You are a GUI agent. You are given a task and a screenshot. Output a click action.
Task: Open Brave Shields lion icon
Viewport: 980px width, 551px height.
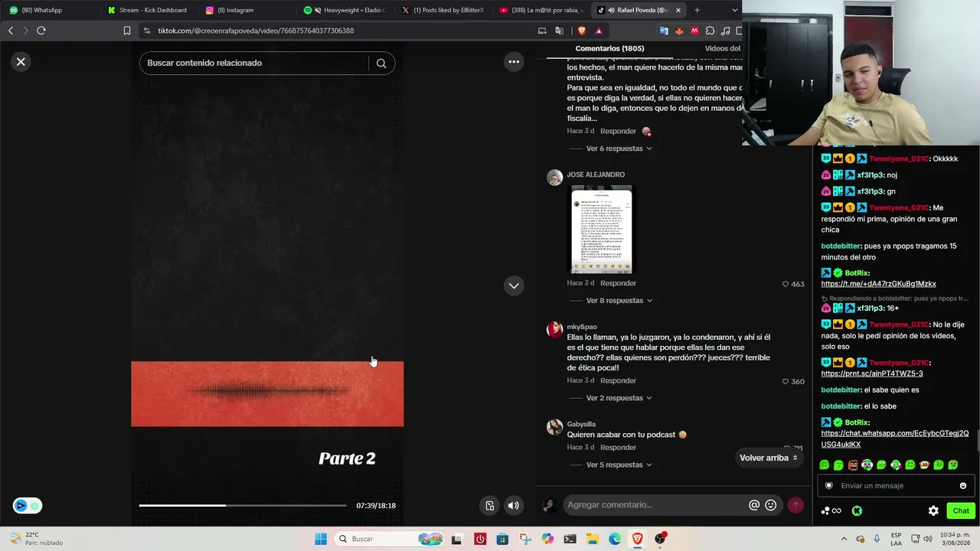581,31
